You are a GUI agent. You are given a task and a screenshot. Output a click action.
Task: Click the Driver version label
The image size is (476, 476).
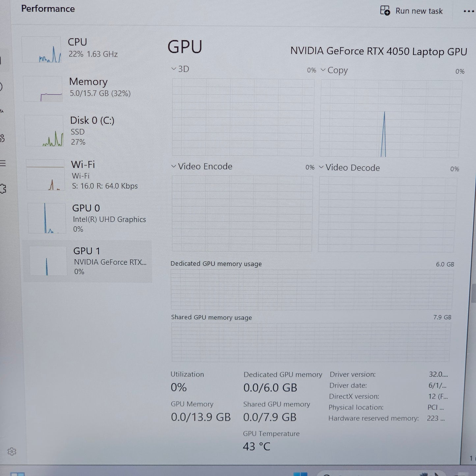[352, 375]
